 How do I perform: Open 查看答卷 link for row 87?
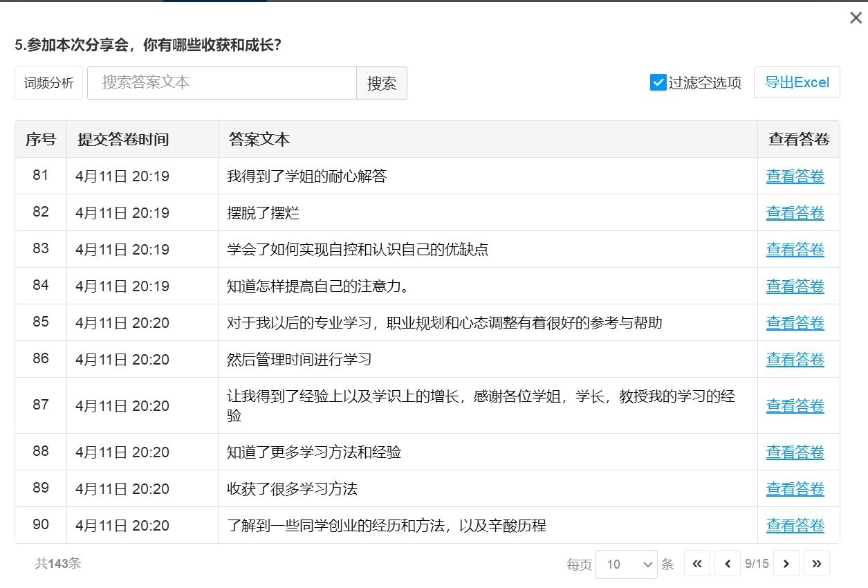tap(795, 406)
